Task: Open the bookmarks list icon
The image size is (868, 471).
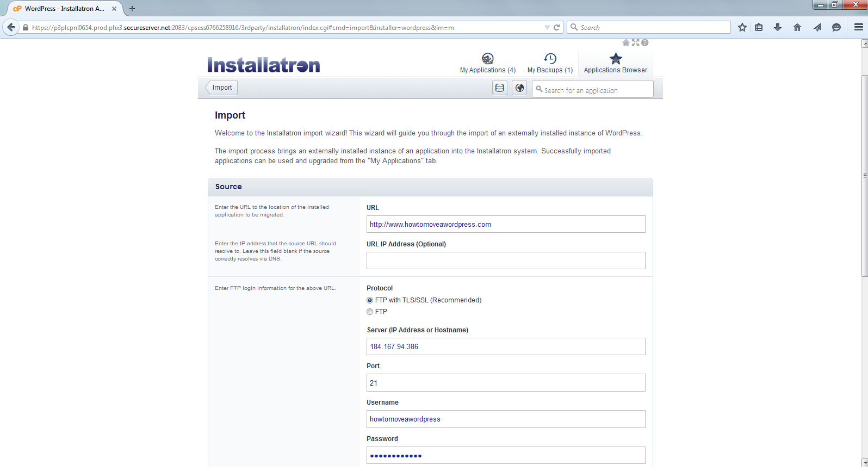Action: tap(759, 27)
